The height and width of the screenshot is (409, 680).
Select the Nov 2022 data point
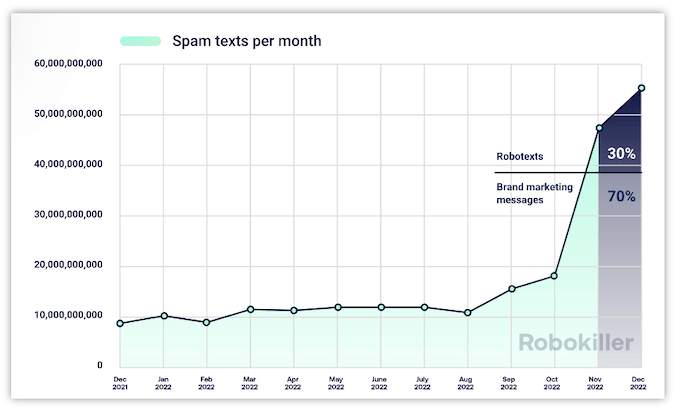598,128
